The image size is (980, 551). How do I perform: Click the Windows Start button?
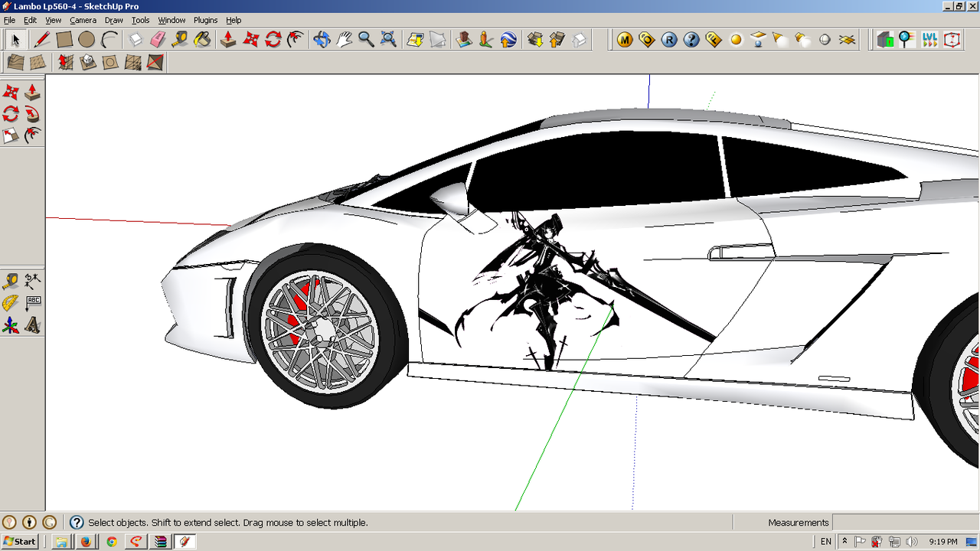point(20,541)
